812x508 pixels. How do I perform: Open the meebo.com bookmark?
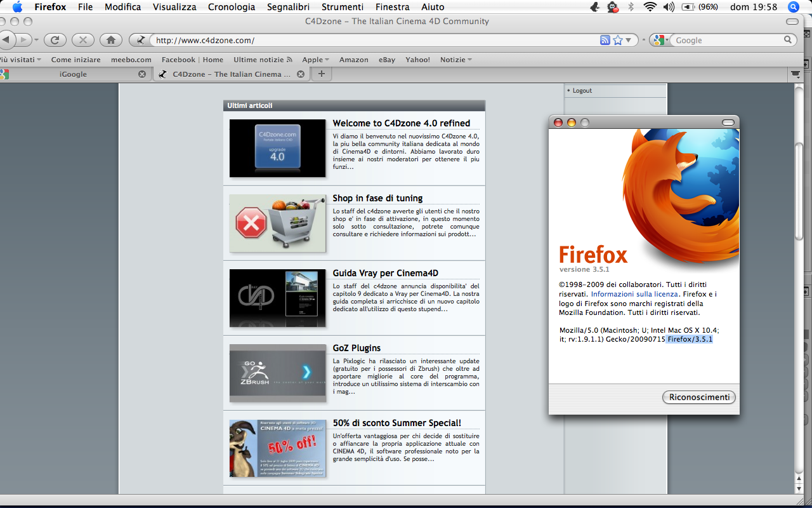pyautogui.click(x=131, y=60)
